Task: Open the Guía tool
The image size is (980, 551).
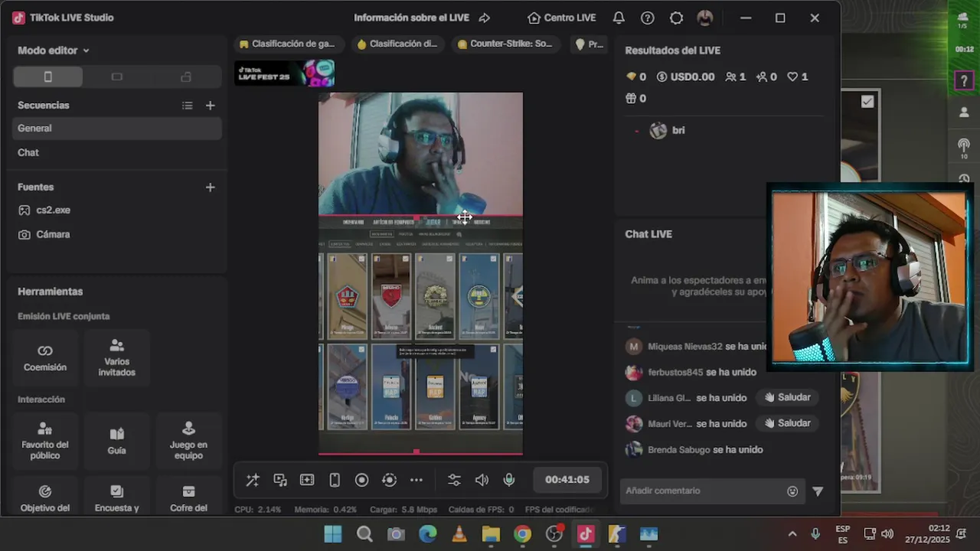Action: click(x=116, y=441)
